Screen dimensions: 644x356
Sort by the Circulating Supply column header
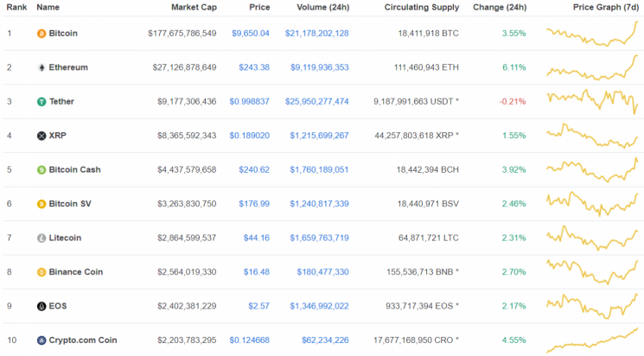[x=422, y=8]
